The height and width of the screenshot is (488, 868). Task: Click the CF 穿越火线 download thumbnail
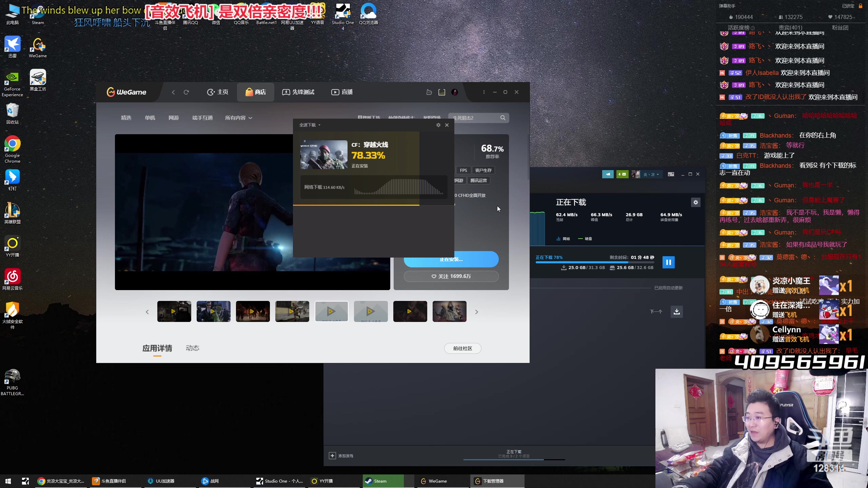tap(324, 155)
